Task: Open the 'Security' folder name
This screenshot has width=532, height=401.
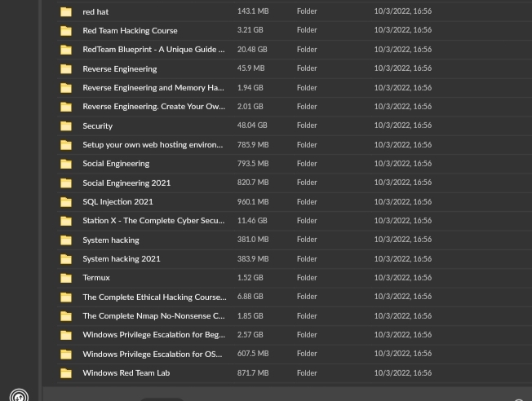Action: [97, 126]
